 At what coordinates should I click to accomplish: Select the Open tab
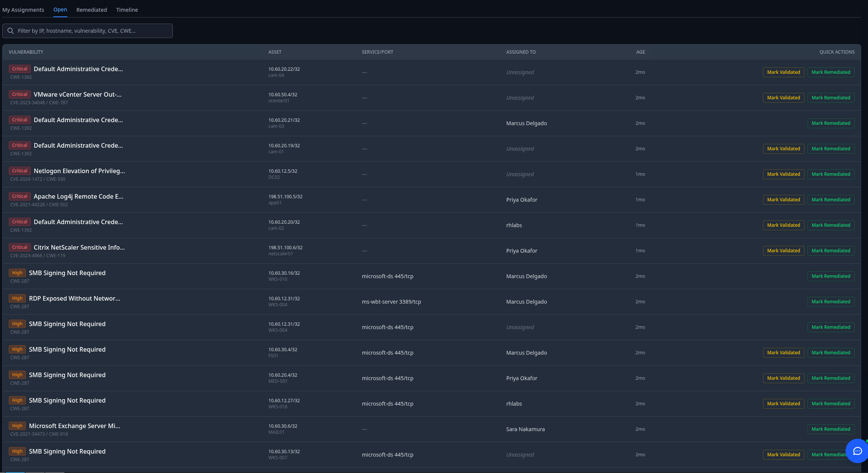coord(60,10)
